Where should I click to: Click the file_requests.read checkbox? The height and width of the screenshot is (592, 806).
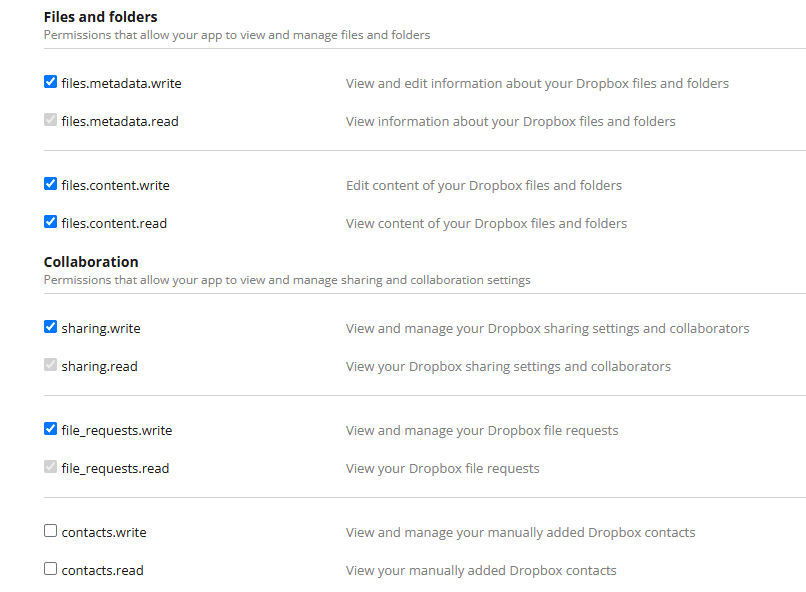tap(51, 467)
